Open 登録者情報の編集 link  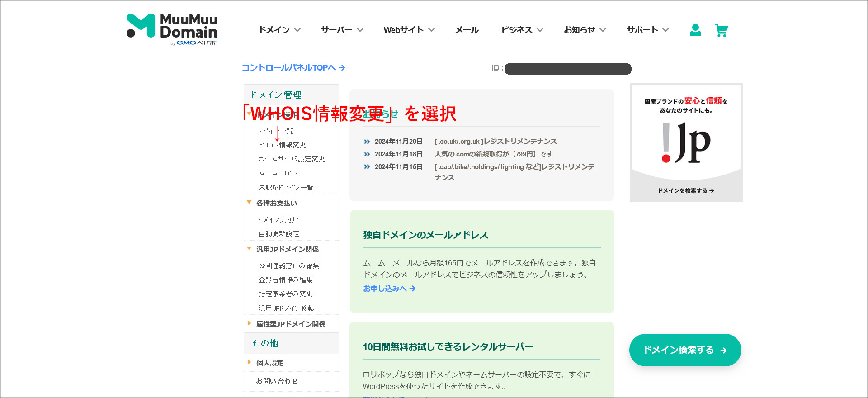(x=286, y=280)
